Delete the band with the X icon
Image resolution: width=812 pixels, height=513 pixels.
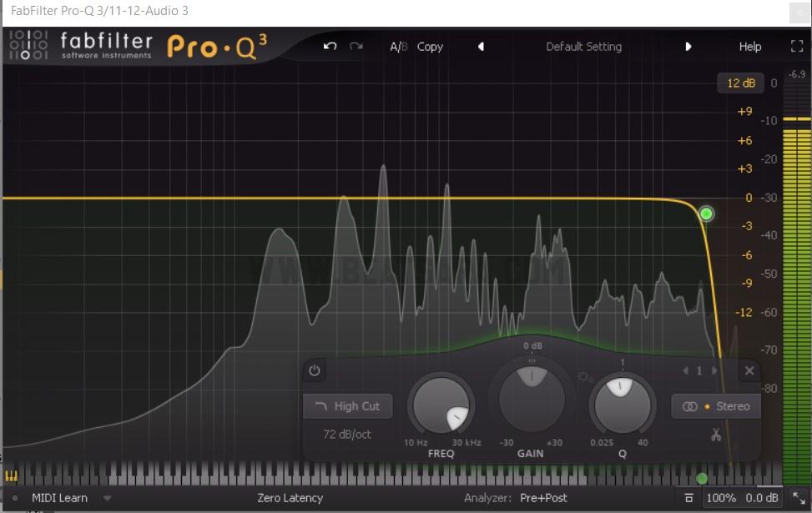[749, 370]
